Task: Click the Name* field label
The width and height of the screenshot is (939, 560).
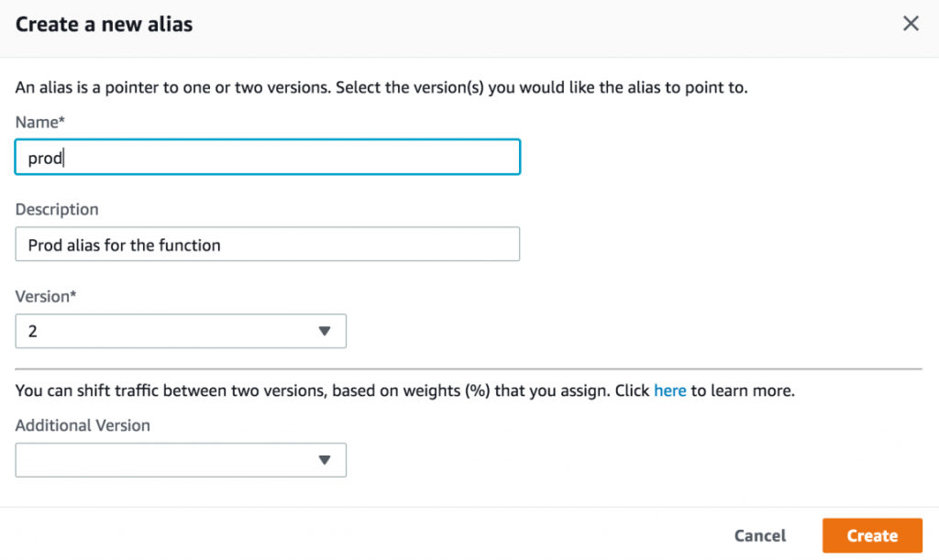Action: pos(39,122)
